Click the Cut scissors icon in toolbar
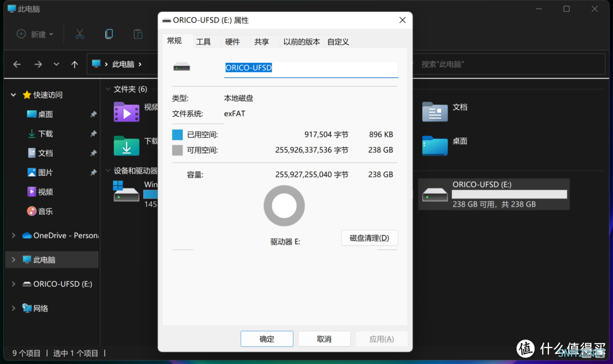Screen dimensions: 613x364 coord(79,34)
